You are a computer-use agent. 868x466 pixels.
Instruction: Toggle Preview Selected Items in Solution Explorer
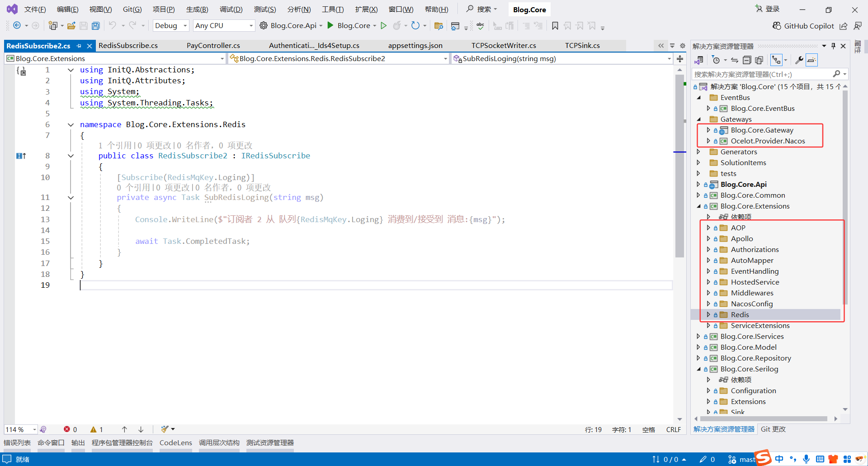[x=811, y=60]
